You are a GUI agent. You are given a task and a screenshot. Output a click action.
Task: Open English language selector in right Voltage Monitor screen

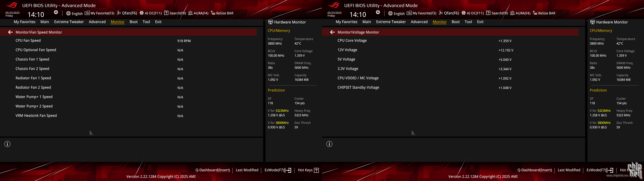point(396,13)
